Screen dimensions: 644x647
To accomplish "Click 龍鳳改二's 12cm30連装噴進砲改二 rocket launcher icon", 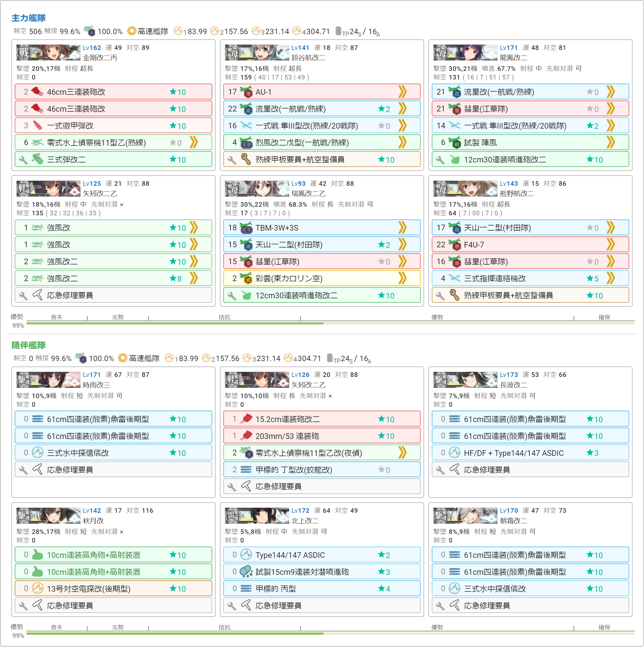I will point(455,160).
